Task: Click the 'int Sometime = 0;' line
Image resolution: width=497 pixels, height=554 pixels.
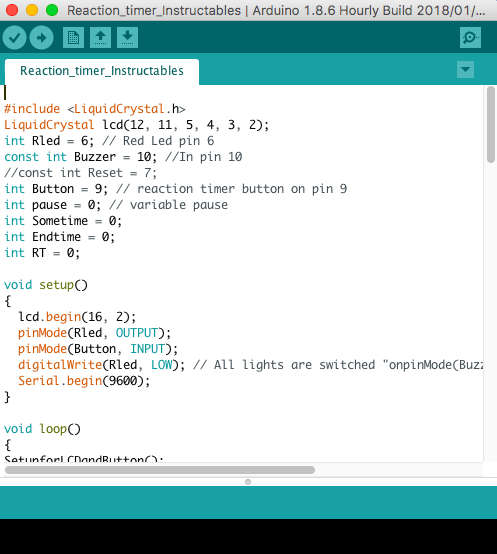Action: (x=63, y=221)
